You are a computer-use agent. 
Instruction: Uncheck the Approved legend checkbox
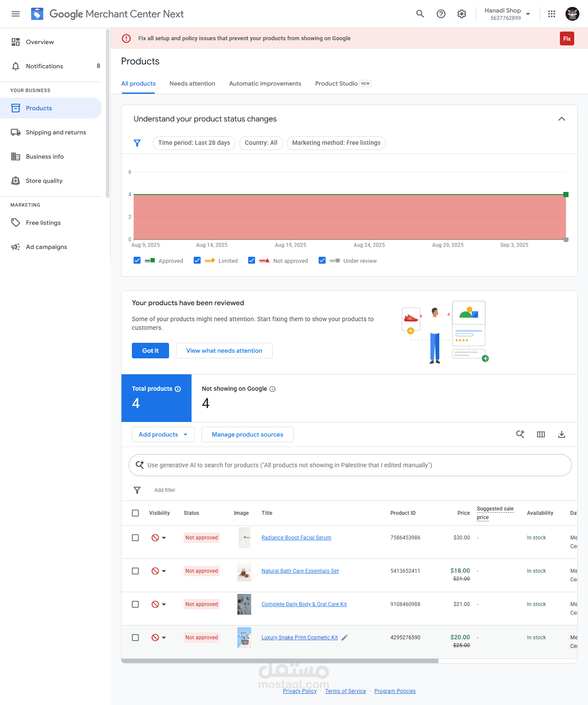point(137,260)
